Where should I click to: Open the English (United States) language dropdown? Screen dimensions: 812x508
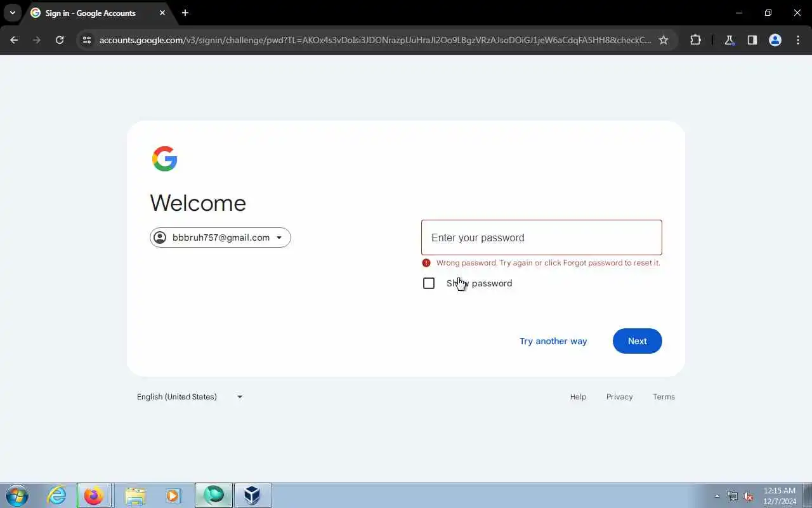[x=190, y=397]
